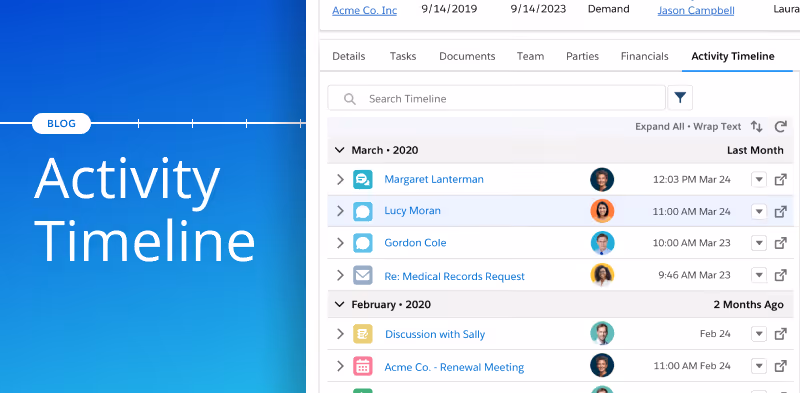
Task: Click the Last Month label
Action: (x=755, y=150)
